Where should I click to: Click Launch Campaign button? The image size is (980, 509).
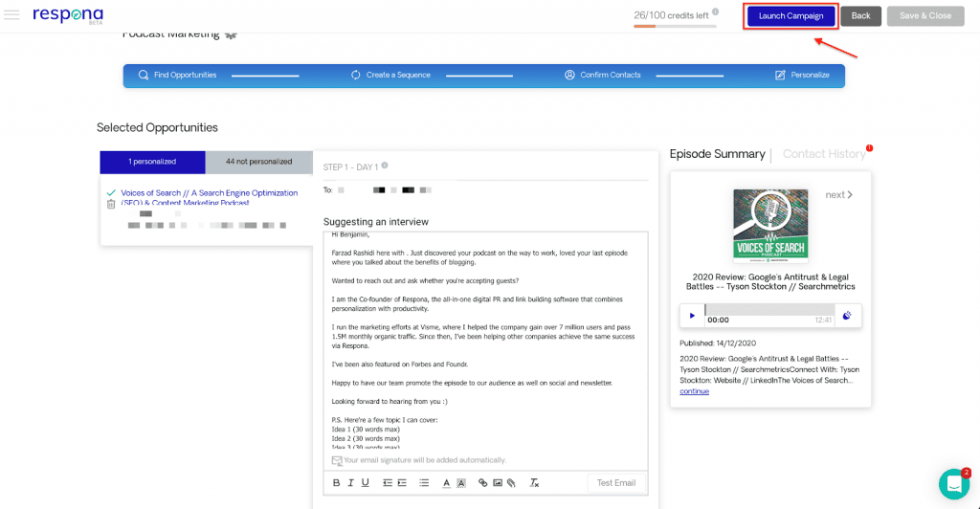[791, 16]
